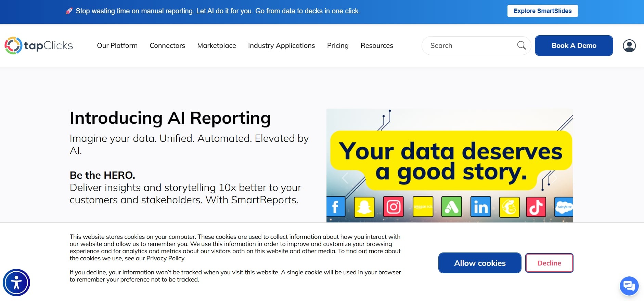Open the user account profile icon
Viewport: 644px width, 301px height.
[x=629, y=45]
